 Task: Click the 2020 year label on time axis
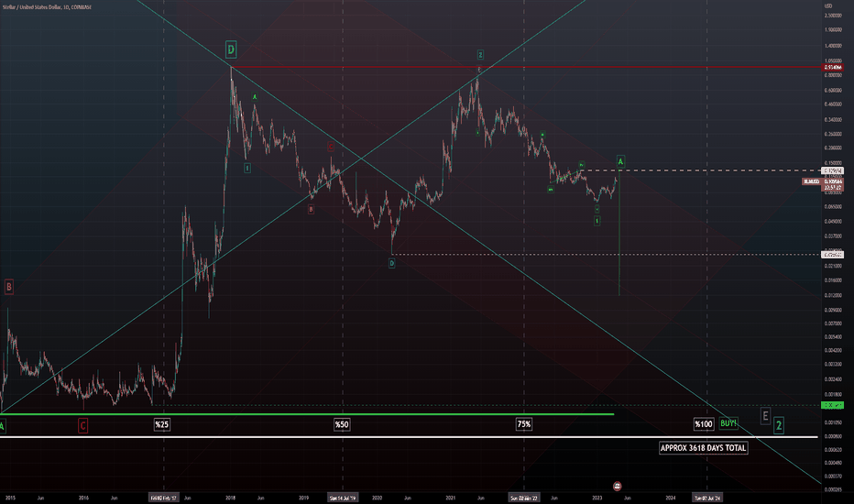pos(377,498)
